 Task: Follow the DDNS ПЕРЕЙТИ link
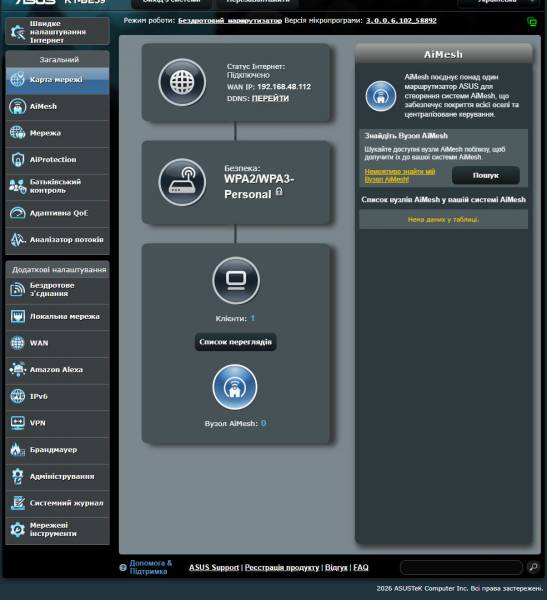270,99
